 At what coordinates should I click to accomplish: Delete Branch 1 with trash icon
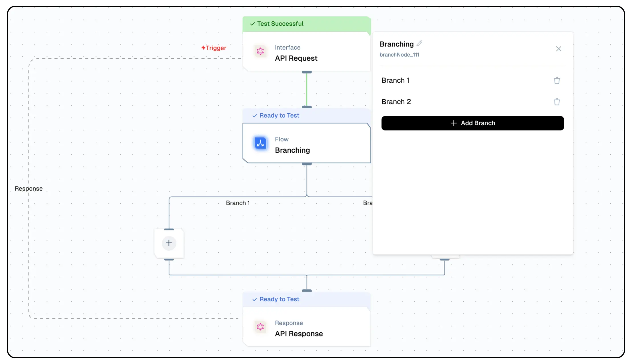coord(557,81)
